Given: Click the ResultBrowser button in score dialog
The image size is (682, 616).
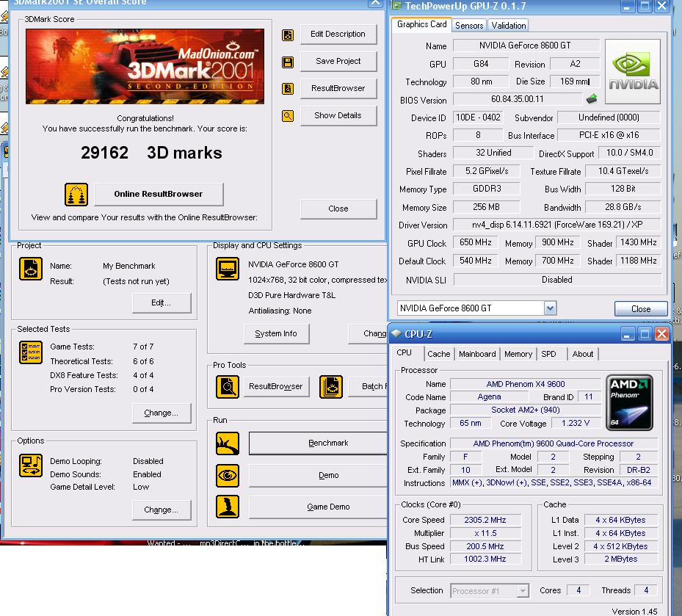Looking at the screenshot, I should (x=338, y=88).
